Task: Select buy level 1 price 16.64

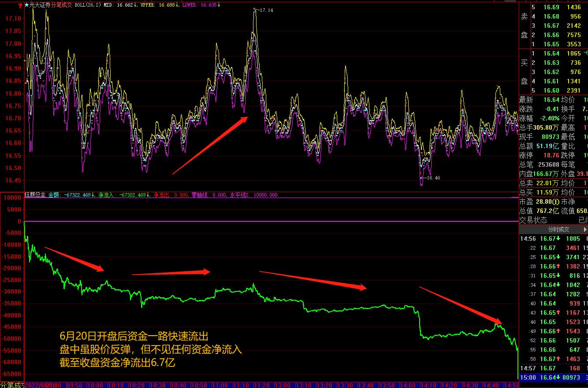Action: (551, 53)
